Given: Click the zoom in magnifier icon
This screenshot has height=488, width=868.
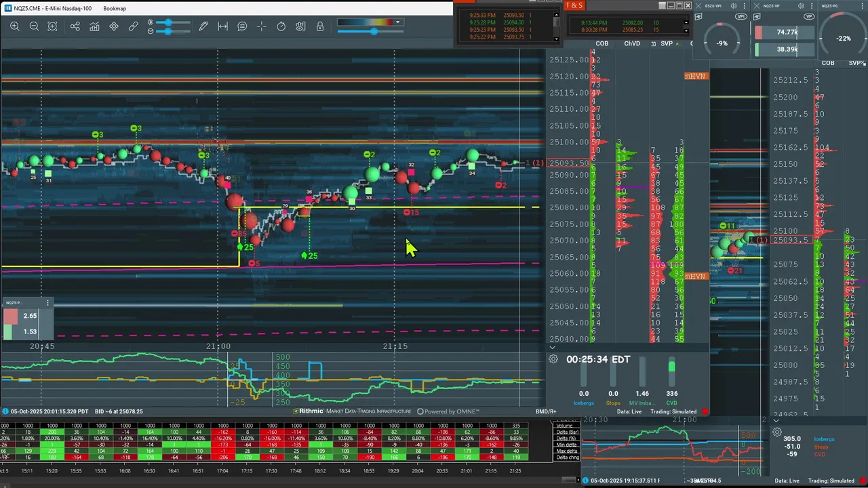Looking at the screenshot, I should 15,26.
